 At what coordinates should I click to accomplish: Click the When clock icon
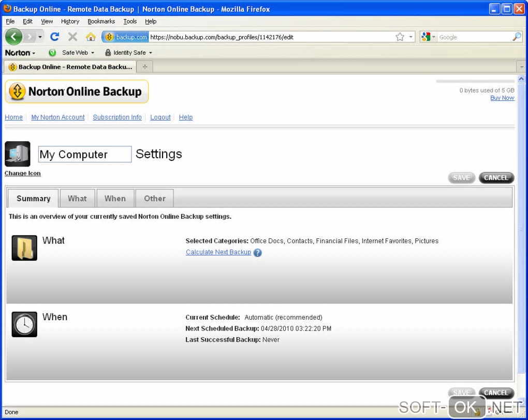click(x=24, y=324)
